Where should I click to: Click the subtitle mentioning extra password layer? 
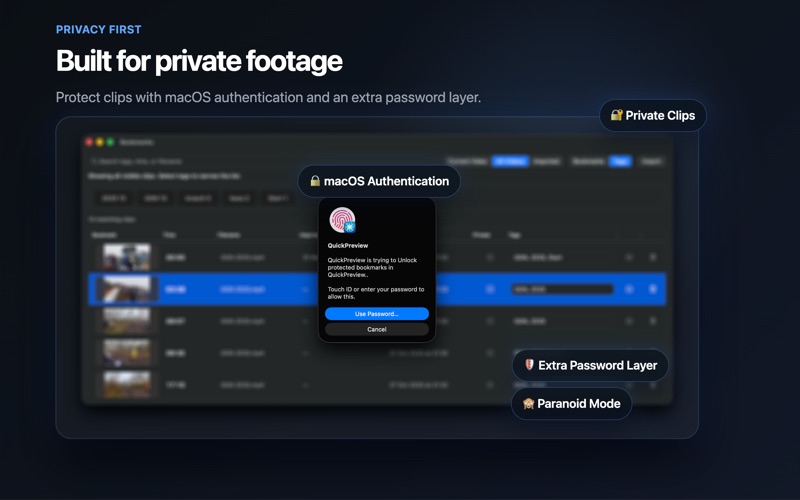coord(268,97)
